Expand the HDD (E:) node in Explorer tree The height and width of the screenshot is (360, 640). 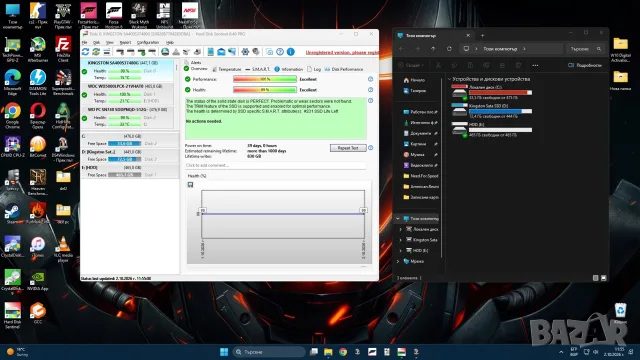pos(400,251)
